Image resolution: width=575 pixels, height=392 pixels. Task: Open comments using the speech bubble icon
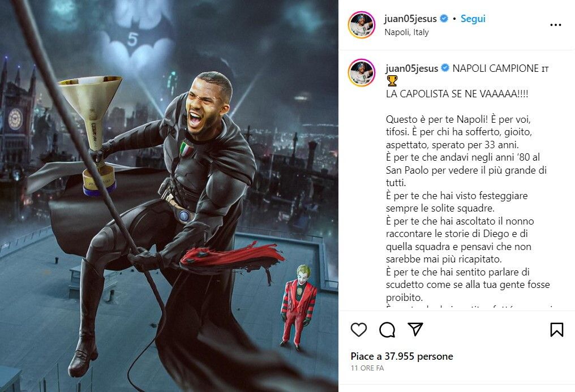[x=387, y=330]
